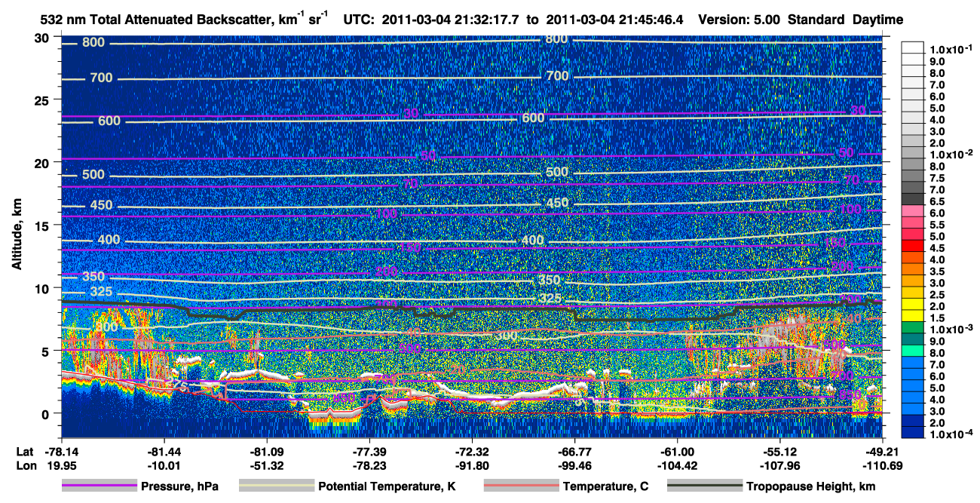Click the 'Standard Daytime' text in the header

point(846,20)
